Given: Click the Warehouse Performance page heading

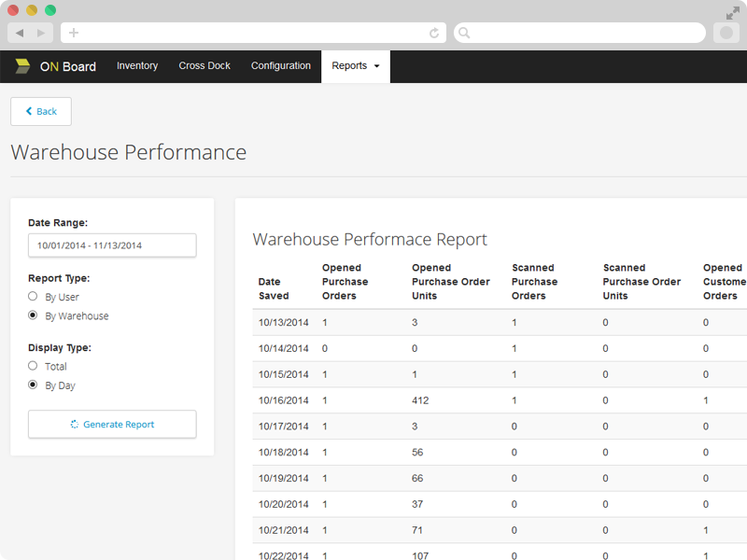Looking at the screenshot, I should tap(129, 152).
